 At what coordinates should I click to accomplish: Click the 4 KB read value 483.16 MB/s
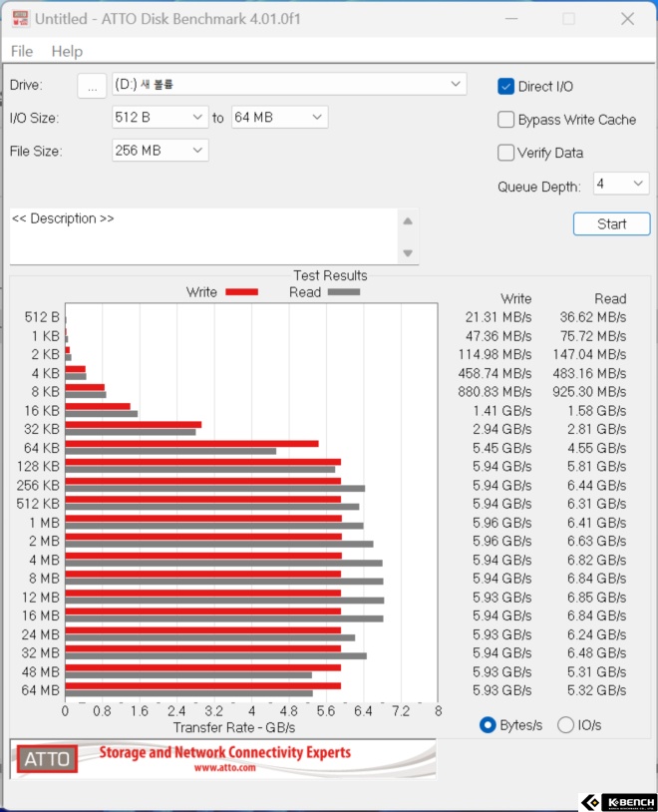click(589, 373)
